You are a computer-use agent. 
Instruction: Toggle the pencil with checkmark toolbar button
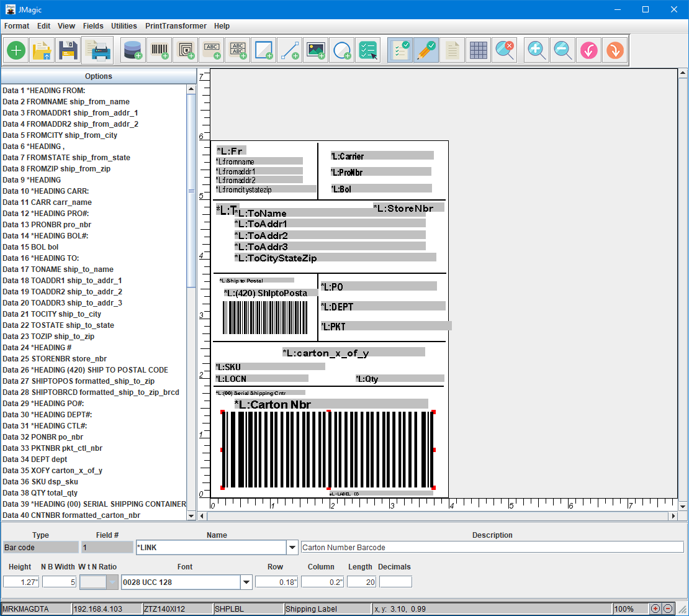point(426,50)
